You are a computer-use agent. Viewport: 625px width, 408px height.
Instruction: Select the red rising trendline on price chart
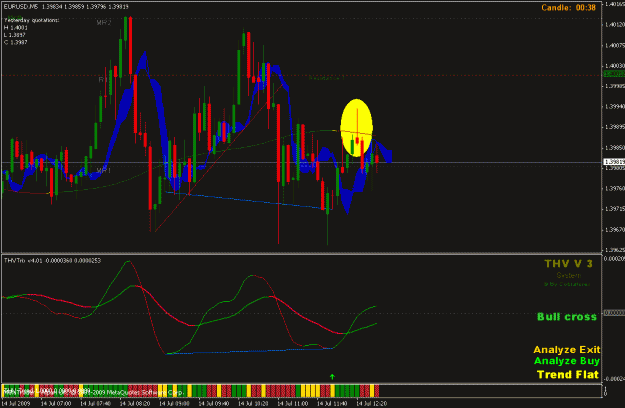pyautogui.click(x=219, y=157)
